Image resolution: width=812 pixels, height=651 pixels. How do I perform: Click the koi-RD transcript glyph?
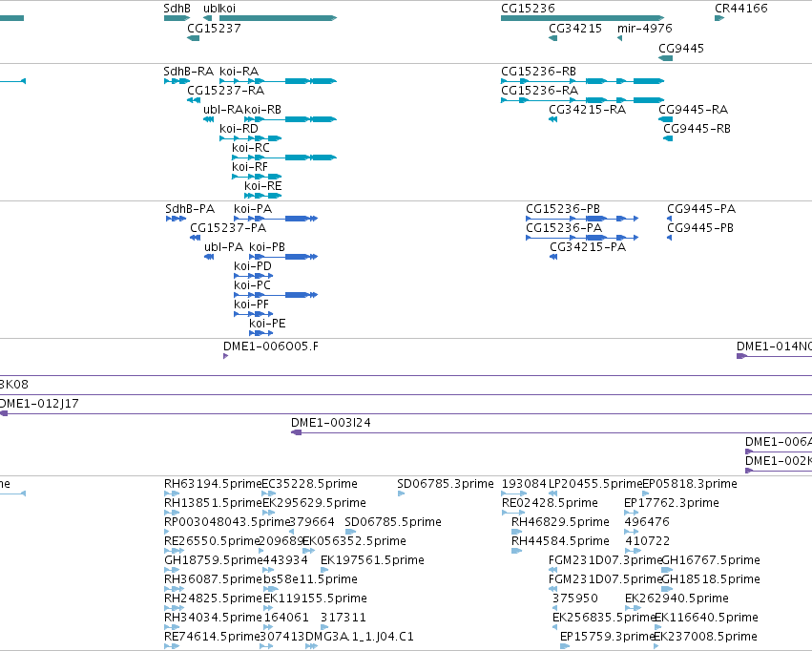click(x=251, y=138)
